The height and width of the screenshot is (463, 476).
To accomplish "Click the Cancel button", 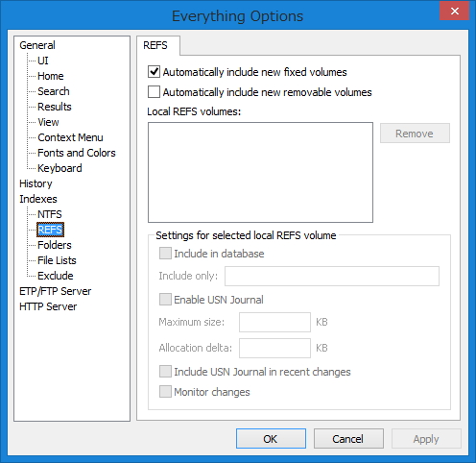I will (348, 438).
